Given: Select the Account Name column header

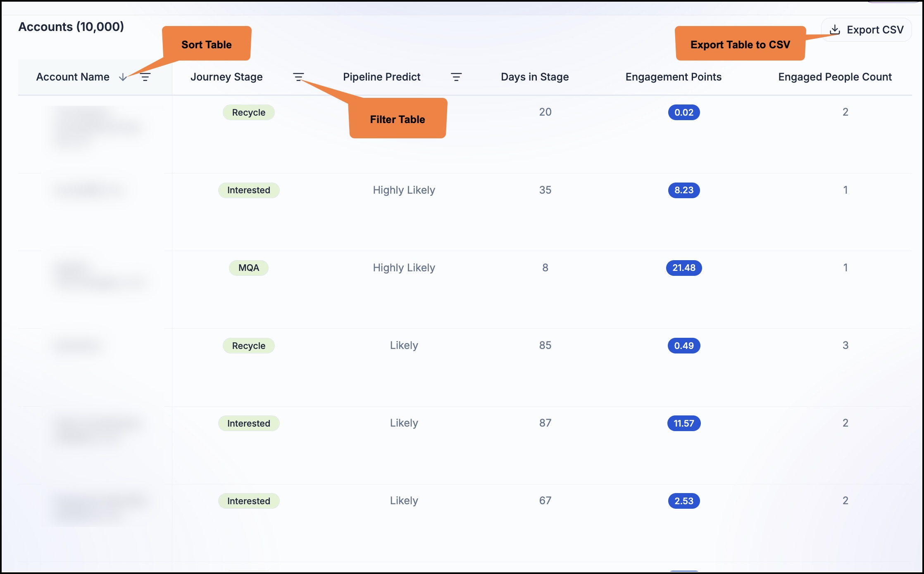Looking at the screenshot, I should [73, 77].
